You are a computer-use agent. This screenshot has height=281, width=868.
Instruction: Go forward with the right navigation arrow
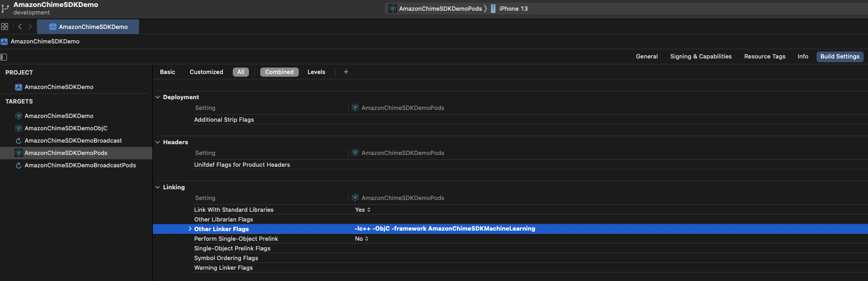pos(30,26)
